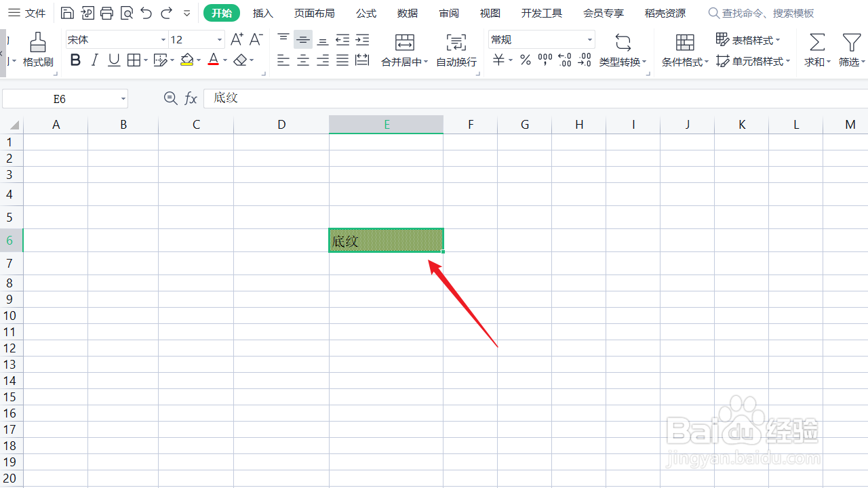Toggle vertical middle alignment
Screen dimensions: 868x488
click(303, 39)
